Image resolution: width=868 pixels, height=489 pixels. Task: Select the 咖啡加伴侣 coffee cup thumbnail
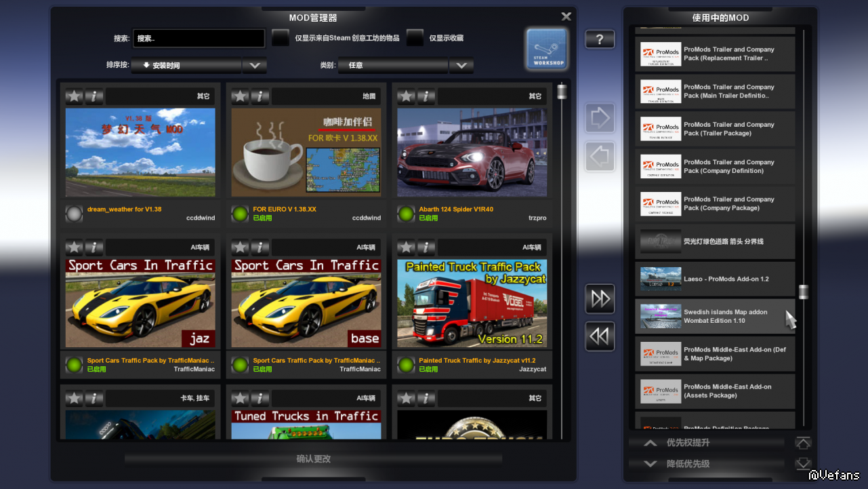[306, 152]
